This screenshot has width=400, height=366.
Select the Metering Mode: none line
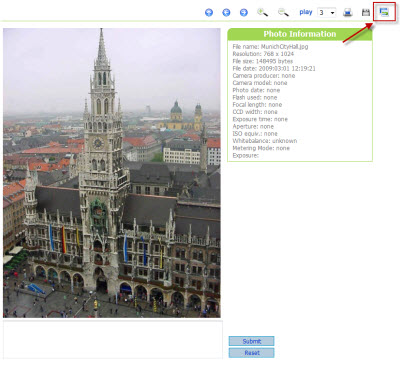[261, 148]
